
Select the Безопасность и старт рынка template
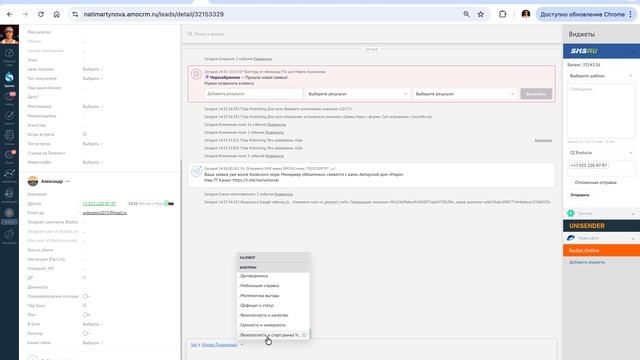[x=273, y=335]
